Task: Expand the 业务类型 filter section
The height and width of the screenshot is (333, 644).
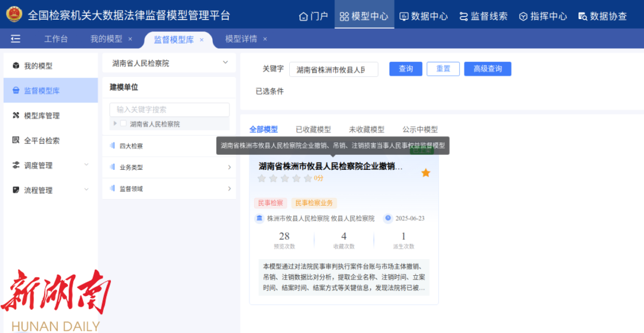Action: 229,167
